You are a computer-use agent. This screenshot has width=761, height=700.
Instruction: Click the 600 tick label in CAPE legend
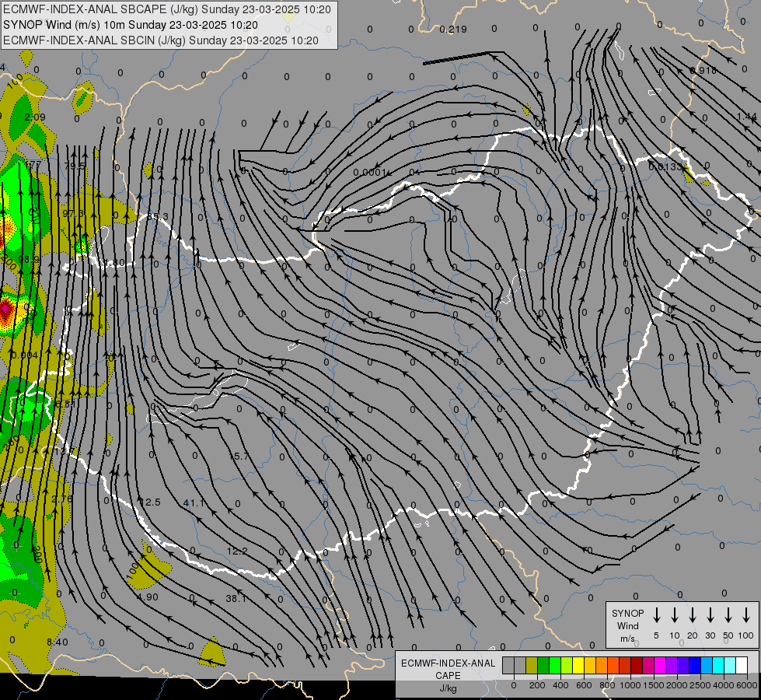point(584,685)
